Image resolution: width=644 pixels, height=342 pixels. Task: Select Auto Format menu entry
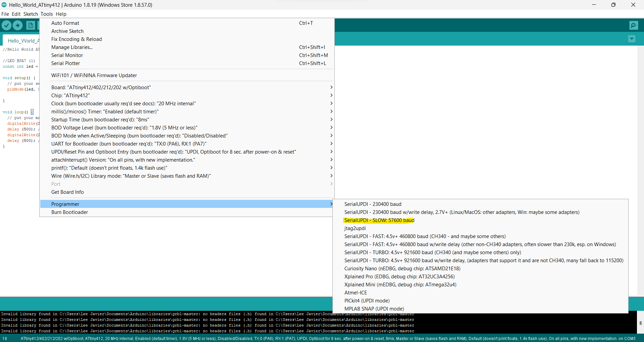187,23
